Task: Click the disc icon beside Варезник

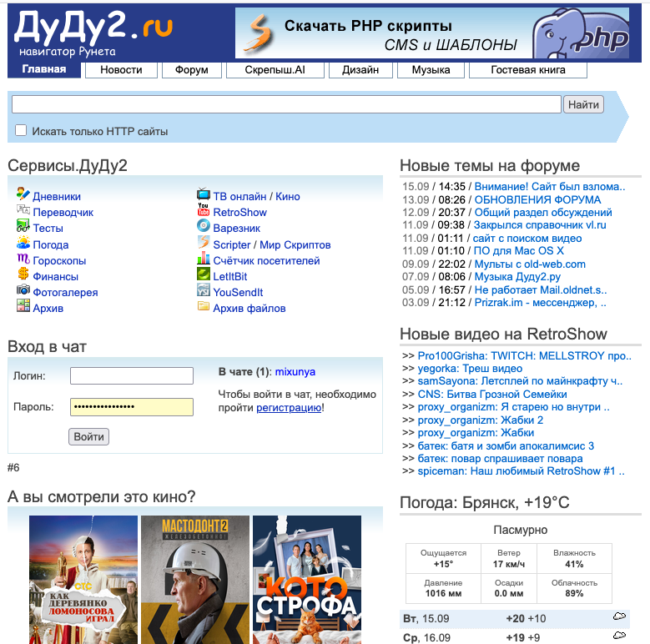Action: tap(204, 225)
